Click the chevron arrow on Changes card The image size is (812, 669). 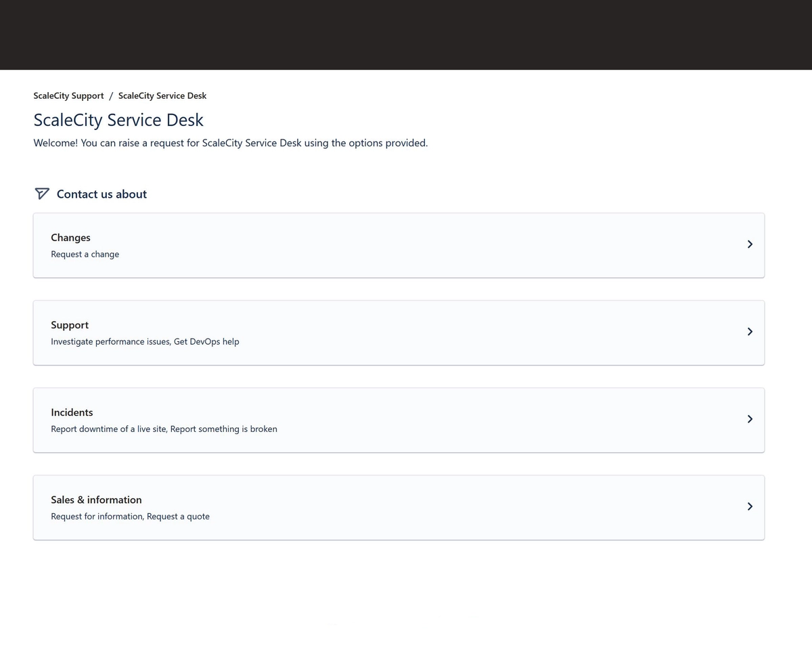click(750, 244)
